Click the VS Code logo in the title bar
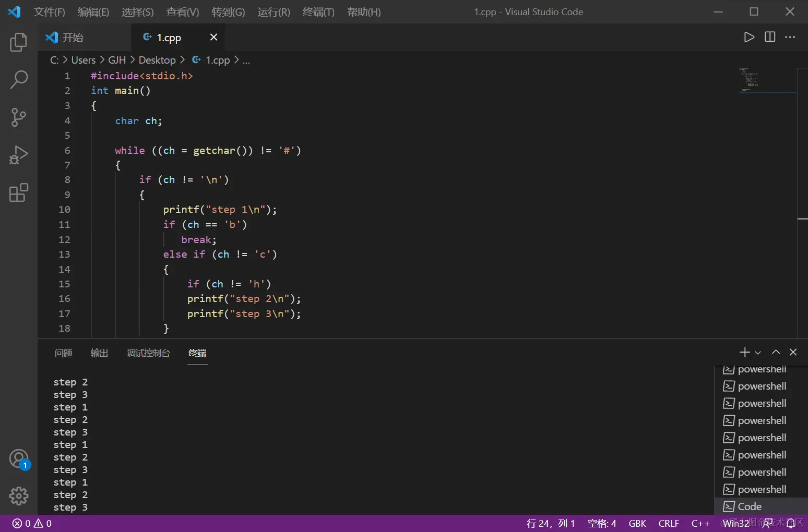The image size is (808, 532). pyautogui.click(x=14, y=11)
